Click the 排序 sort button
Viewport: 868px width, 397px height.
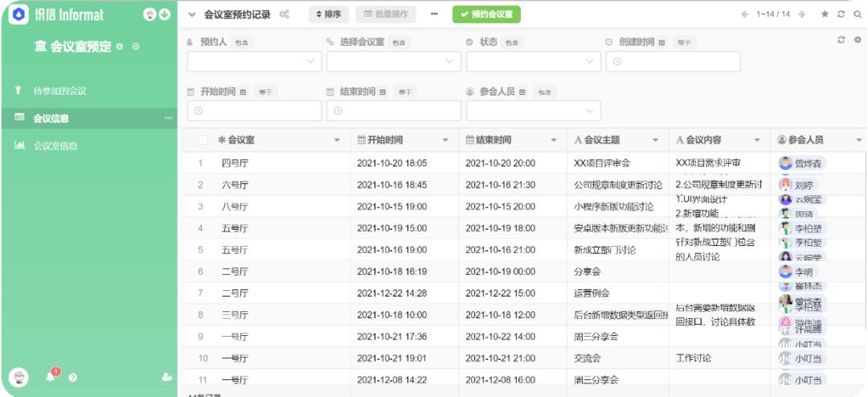coord(329,14)
